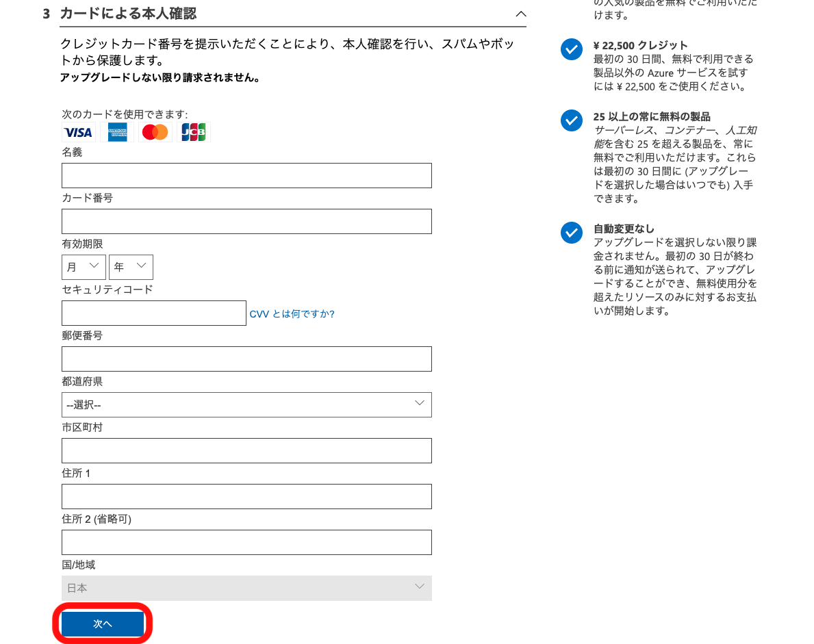Open the 国/地域 dropdown showing 日本

(x=246, y=588)
